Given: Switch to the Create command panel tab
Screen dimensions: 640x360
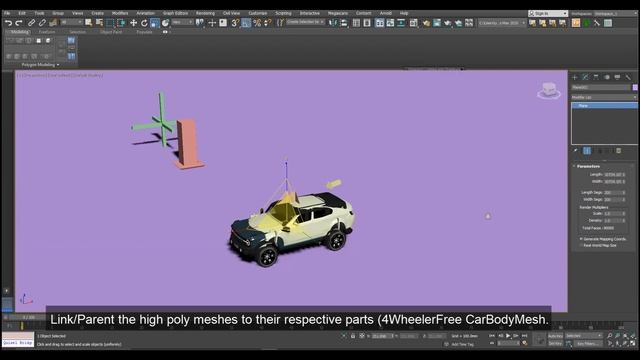Looking at the screenshot, I should coord(575,77).
